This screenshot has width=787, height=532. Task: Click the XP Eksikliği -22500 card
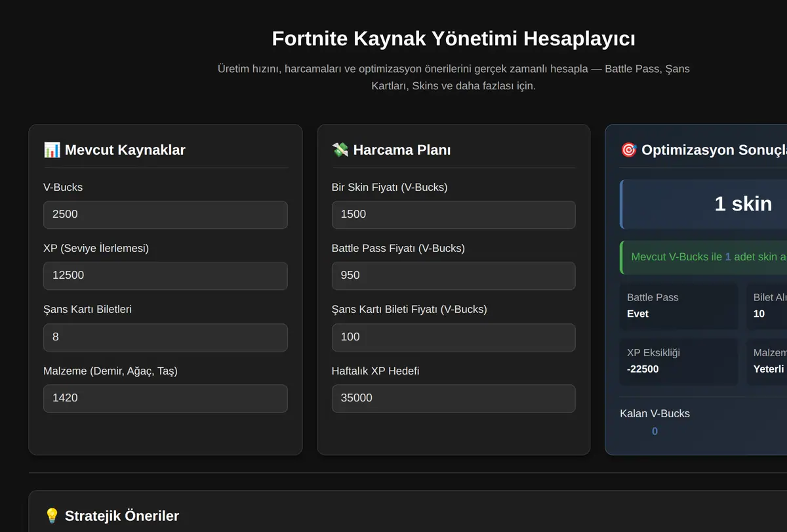(x=679, y=361)
